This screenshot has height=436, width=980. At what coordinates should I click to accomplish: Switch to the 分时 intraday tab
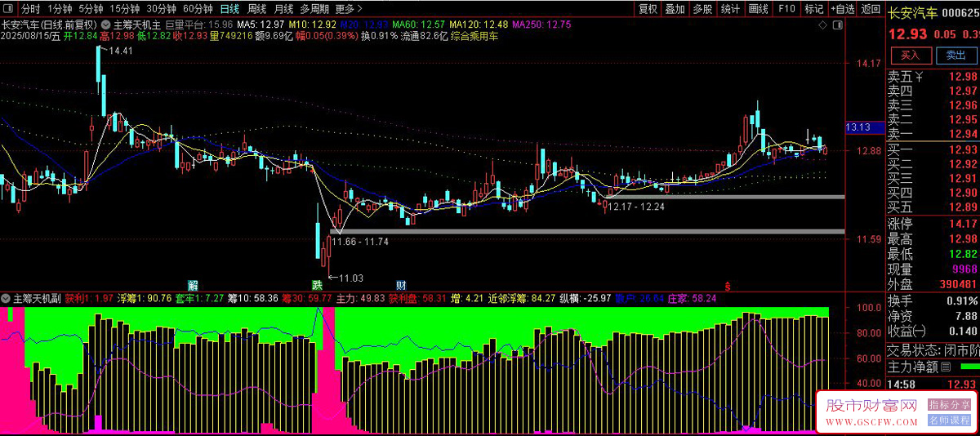(x=31, y=9)
